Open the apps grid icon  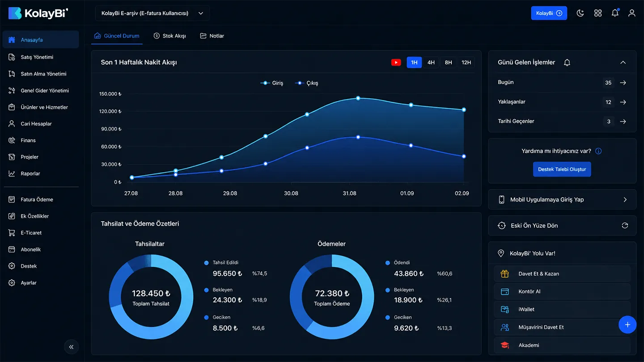(x=598, y=13)
